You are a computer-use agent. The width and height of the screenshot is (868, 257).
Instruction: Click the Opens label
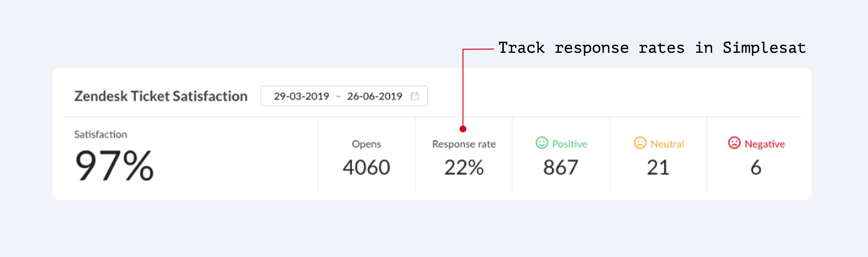[366, 144]
